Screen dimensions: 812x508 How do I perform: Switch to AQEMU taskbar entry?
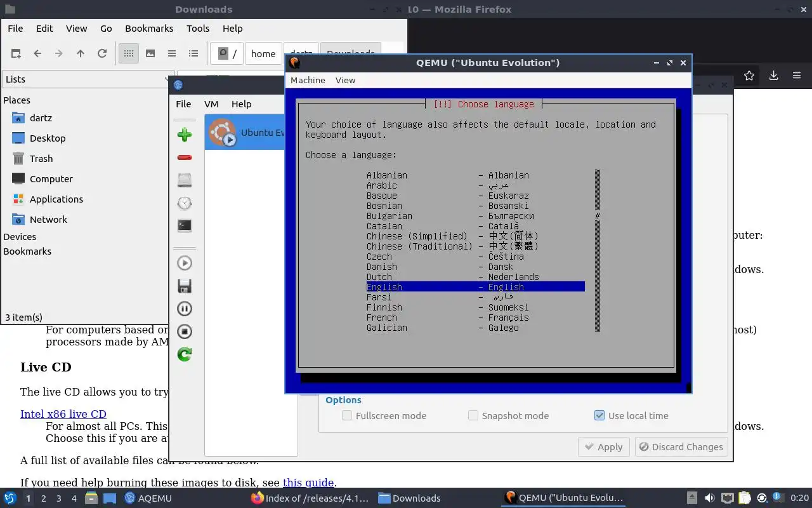[148, 498]
